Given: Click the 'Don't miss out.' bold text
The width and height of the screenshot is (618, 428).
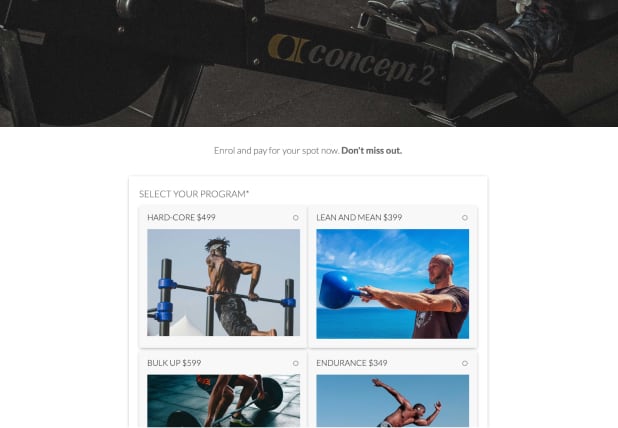Looking at the screenshot, I should pyautogui.click(x=371, y=151).
